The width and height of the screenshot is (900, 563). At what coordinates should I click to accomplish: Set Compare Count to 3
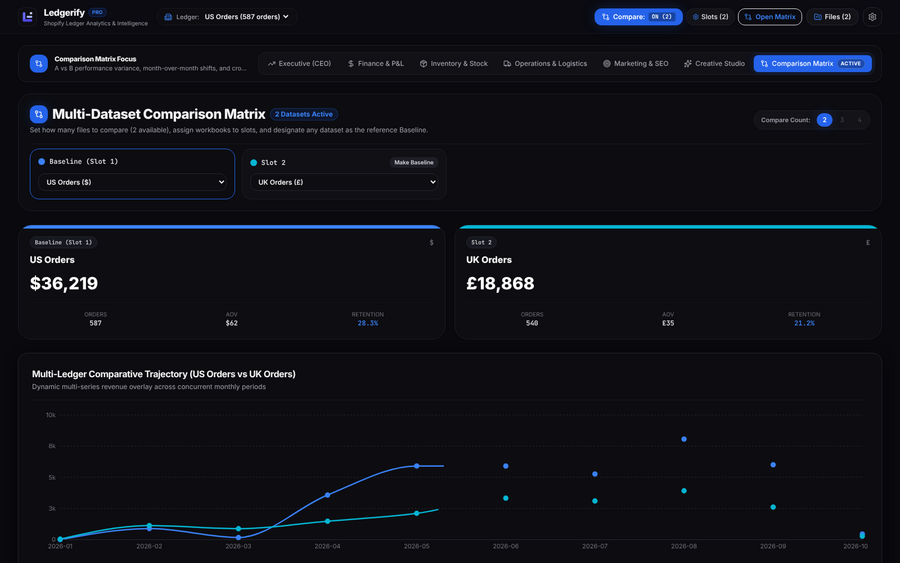tap(842, 120)
